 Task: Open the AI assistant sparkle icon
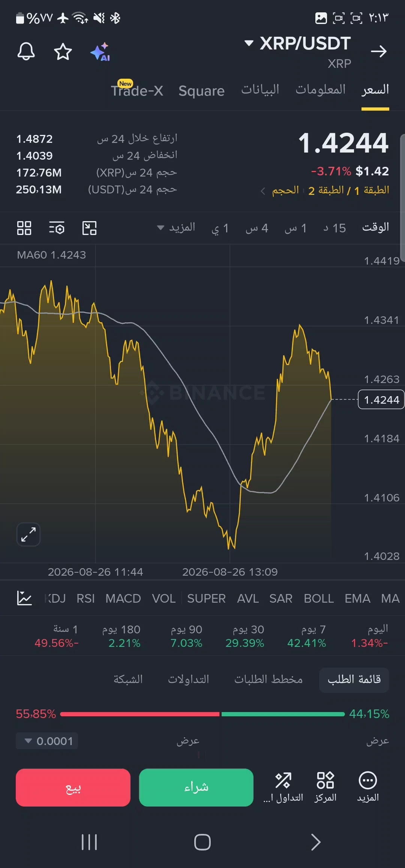[x=100, y=51]
